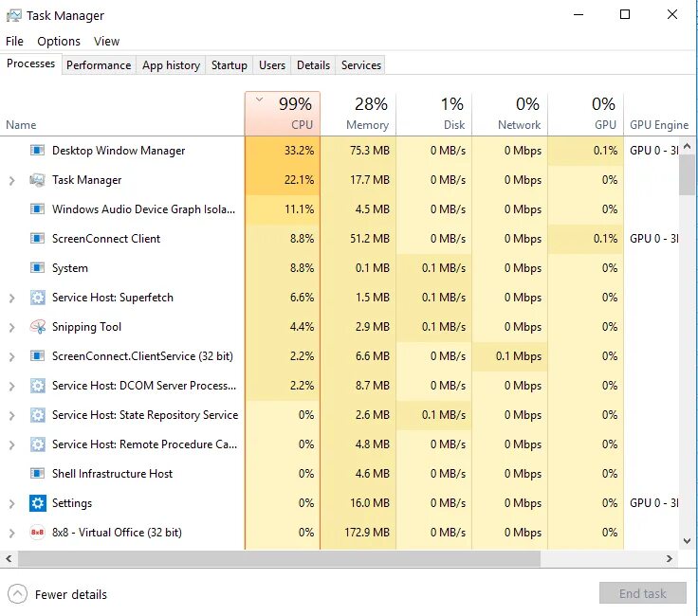The width and height of the screenshot is (698, 616).
Task: Click the End task button
Action: 642,593
